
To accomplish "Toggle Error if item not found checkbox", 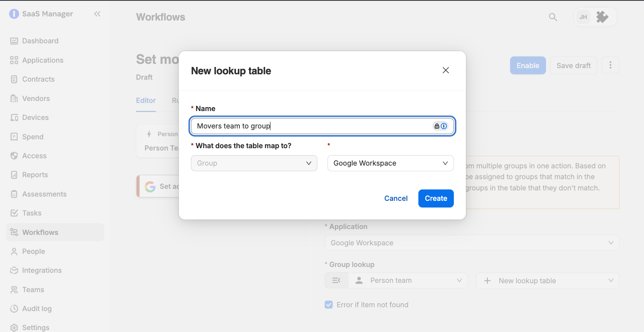I will 329,305.
